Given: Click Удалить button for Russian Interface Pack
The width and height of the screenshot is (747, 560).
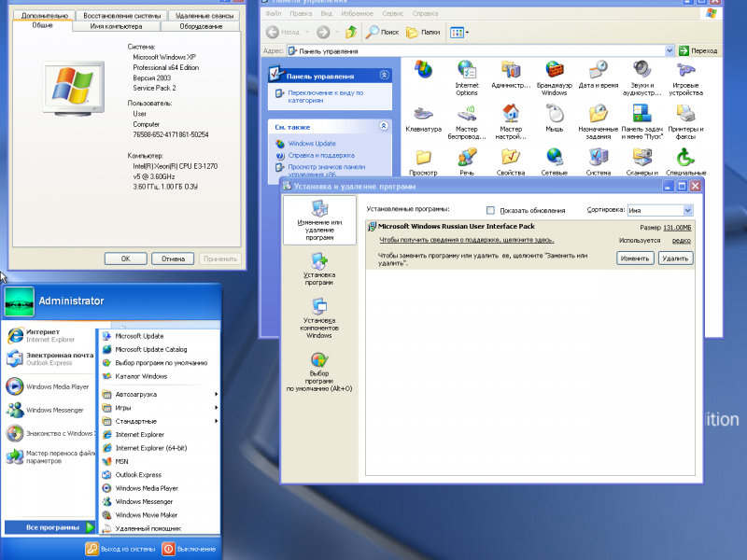Looking at the screenshot, I should (x=675, y=259).
